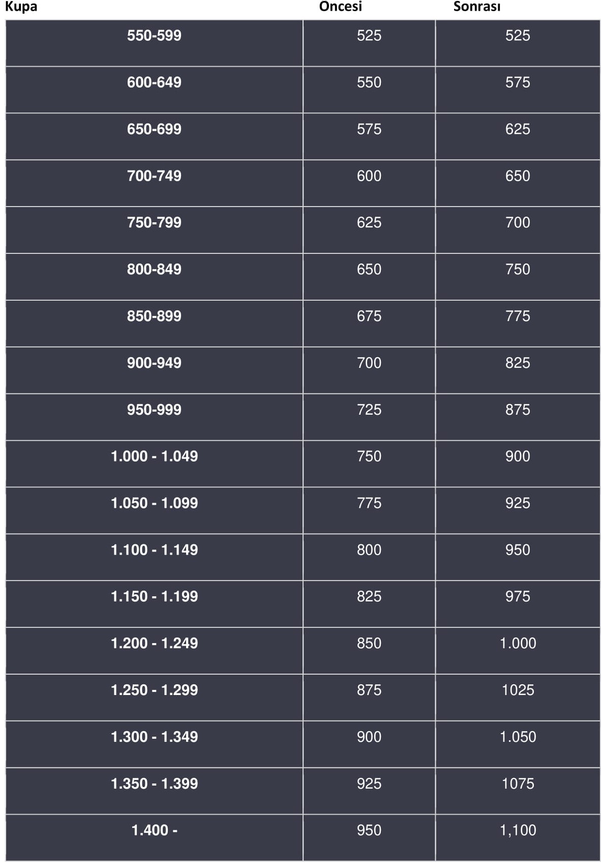The image size is (601, 868).
Task: Select the 1.000 - 1.049 range cell
Action: click(x=154, y=464)
